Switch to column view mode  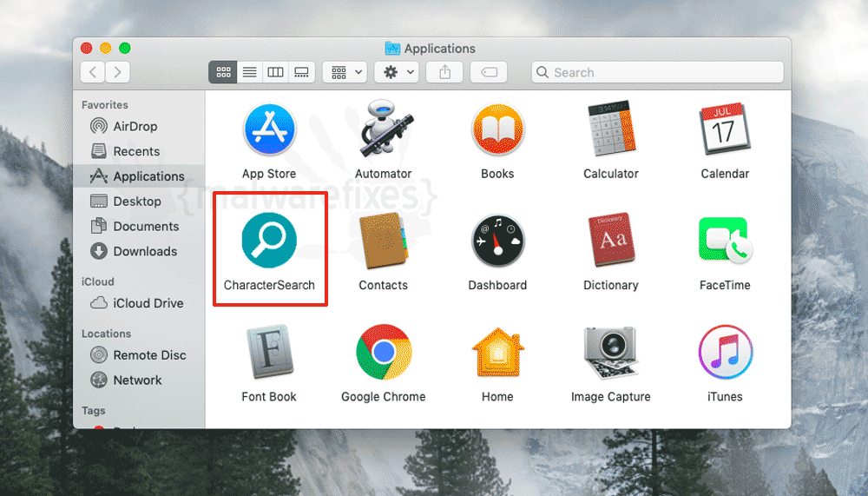click(x=275, y=72)
